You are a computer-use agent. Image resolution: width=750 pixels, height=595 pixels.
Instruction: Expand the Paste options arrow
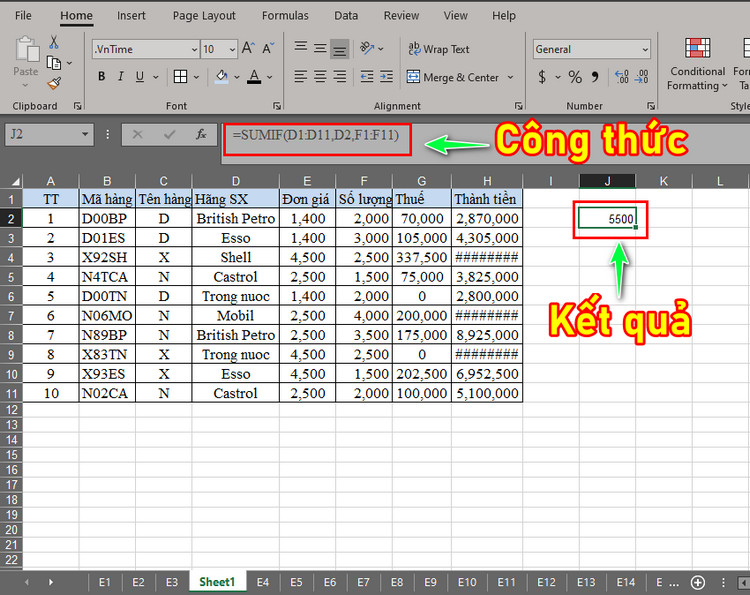coord(25,86)
